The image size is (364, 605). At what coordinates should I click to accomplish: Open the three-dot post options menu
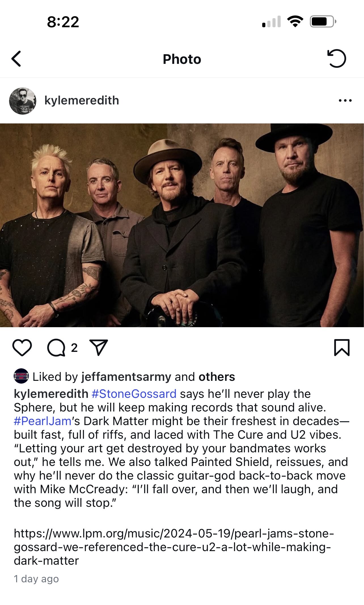tap(345, 100)
